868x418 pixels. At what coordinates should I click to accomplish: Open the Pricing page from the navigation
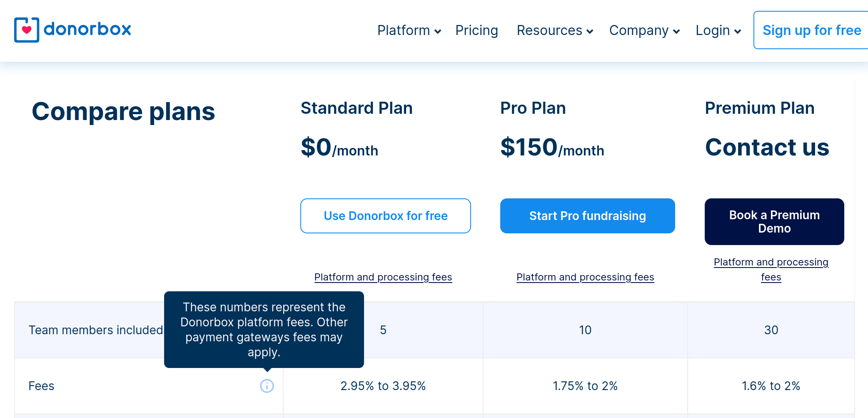click(476, 30)
